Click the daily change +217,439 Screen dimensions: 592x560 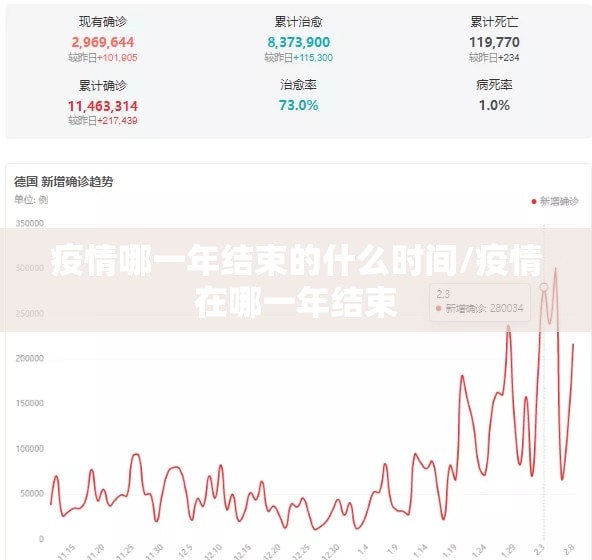coord(117,121)
